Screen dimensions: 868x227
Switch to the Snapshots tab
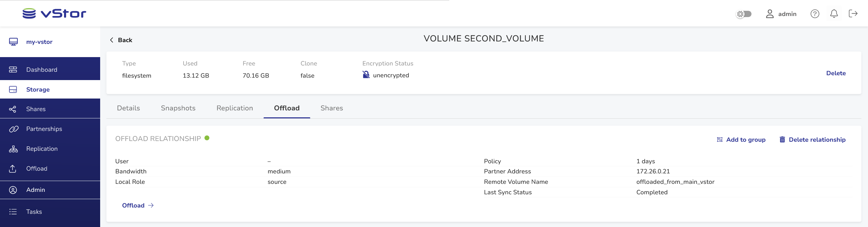click(x=178, y=108)
